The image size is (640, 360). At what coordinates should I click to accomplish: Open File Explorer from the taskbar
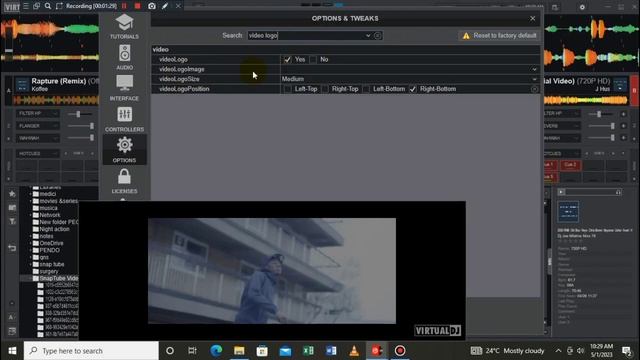tap(239, 351)
